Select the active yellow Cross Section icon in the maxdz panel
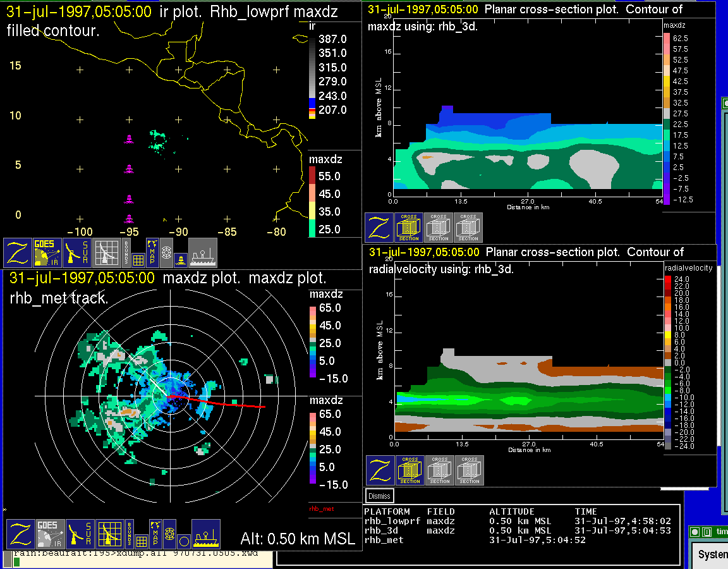 [x=408, y=228]
